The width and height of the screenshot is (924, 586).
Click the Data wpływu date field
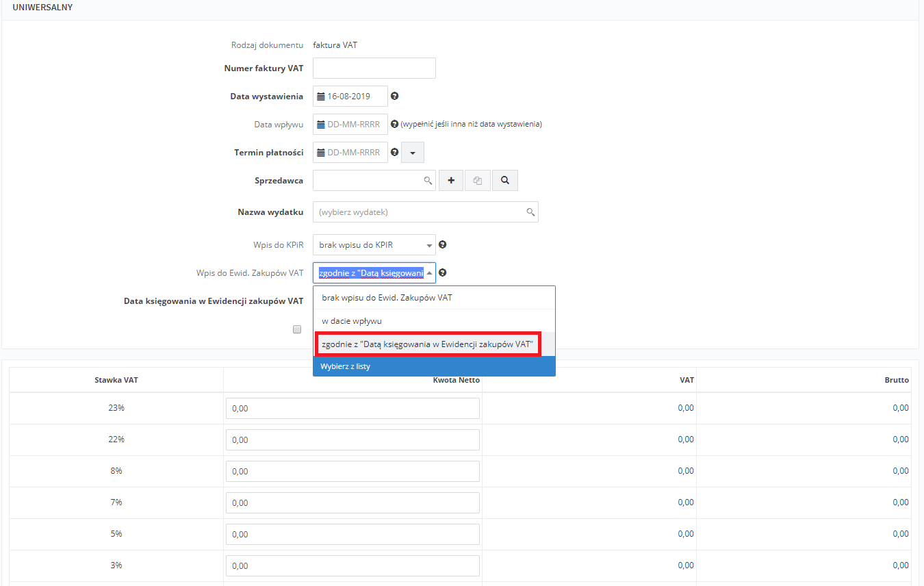tap(350, 125)
